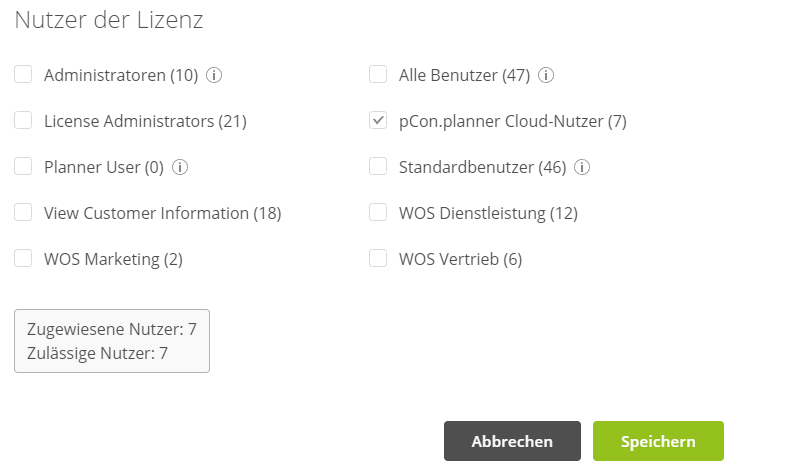802x476 pixels.
Task: Enable the Standardbenutzer checkbox
Action: (378, 166)
